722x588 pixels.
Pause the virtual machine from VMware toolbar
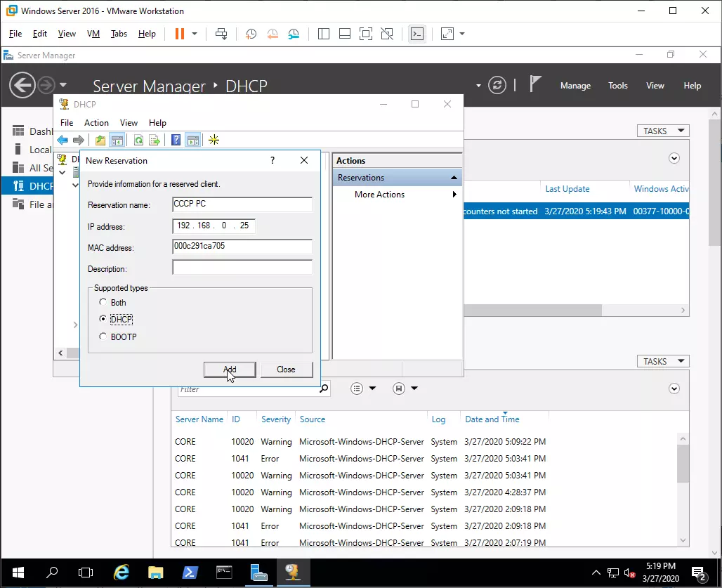pos(180,34)
